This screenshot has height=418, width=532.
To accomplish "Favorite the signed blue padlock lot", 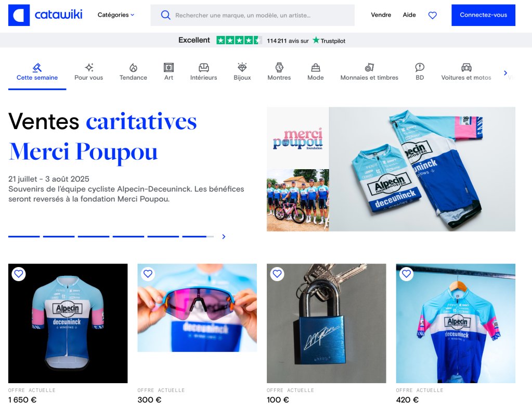I will point(277,274).
